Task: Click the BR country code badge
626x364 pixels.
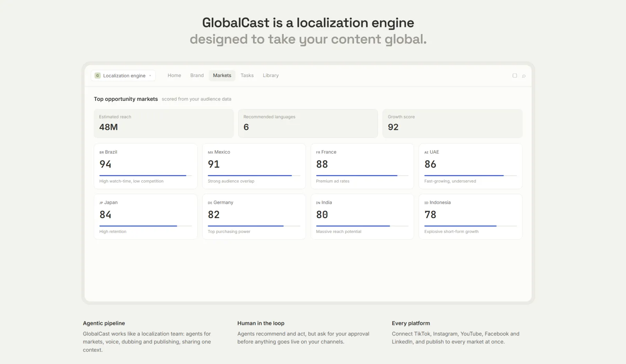Action: (x=102, y=152)
